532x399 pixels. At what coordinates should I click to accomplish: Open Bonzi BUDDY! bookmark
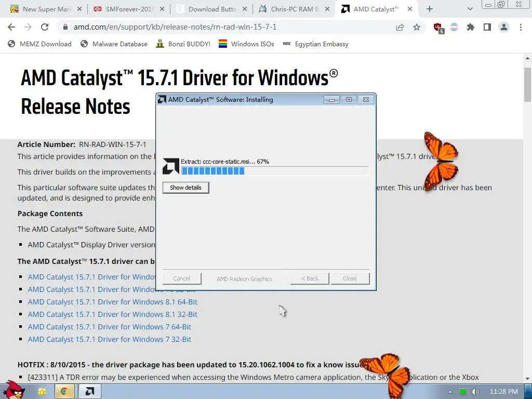(x=183, y=44)
